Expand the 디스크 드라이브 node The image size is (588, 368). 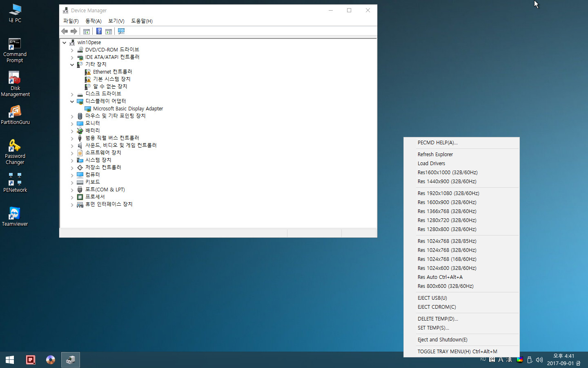click(x=72, y=94)
